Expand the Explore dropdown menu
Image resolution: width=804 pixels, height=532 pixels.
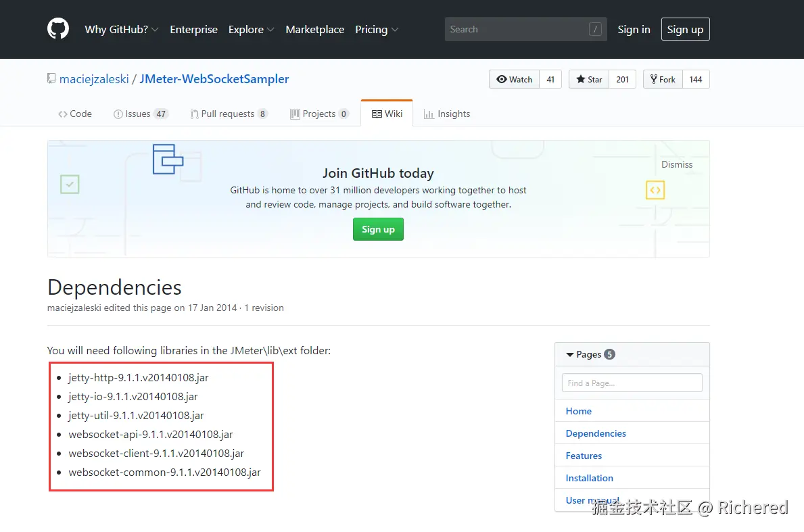252,29
